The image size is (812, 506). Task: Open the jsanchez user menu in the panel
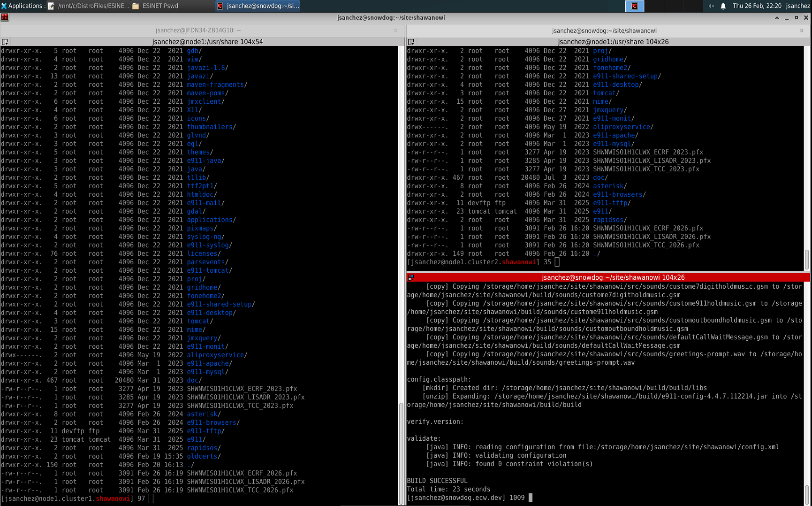point(797,6)
